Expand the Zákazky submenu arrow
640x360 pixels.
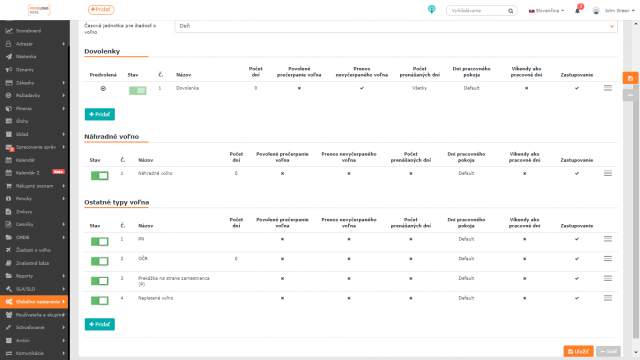click(x=64, y=82)
